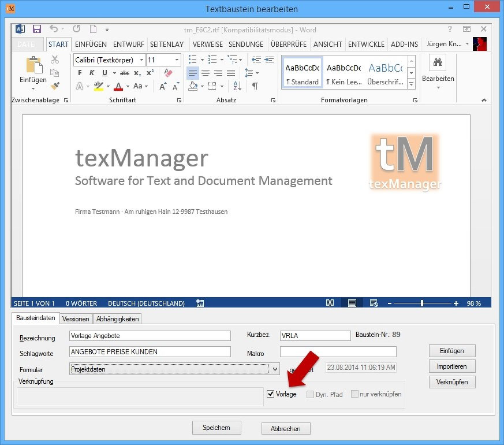Image resolution: width=504 pixels, height=445 pixels.
Task: Click the Importieren button
Action: pyautogui.click(x=451, y=366)
